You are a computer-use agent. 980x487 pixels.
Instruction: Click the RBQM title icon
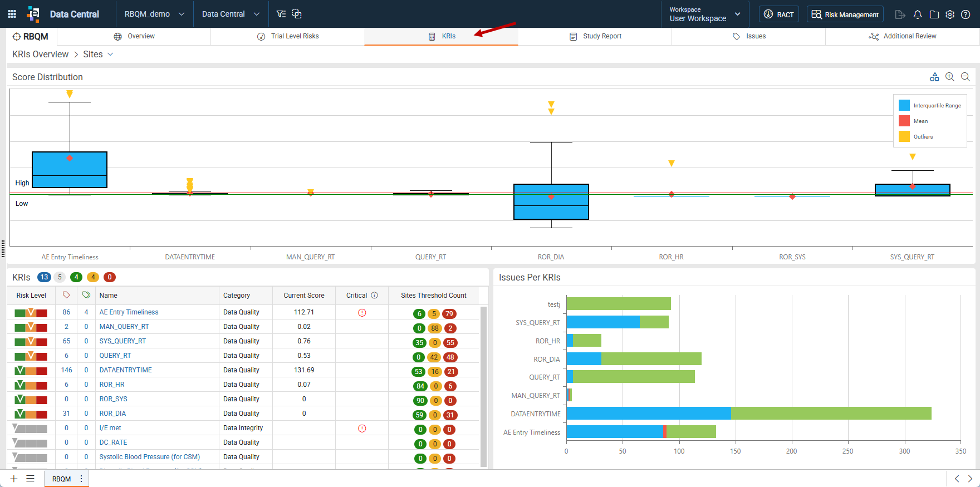pyautogui.click(x=17, y=37)
